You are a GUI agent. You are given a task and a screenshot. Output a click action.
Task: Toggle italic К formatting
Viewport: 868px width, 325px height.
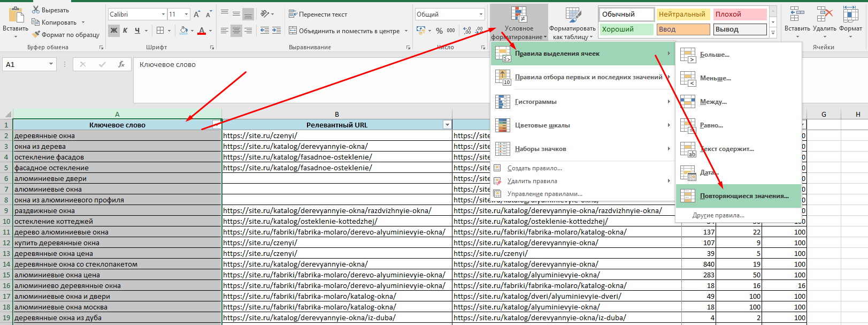pyautogui.click(x=125, y=31)
